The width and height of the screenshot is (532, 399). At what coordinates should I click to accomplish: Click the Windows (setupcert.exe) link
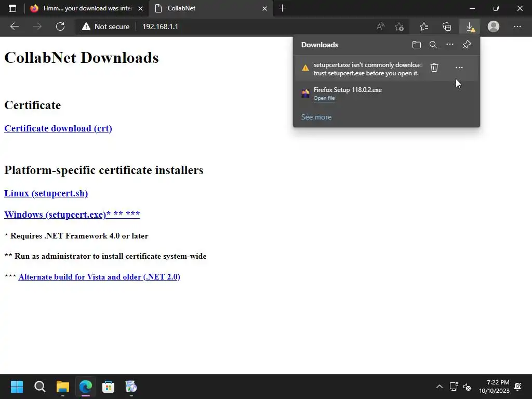[x=72, y=215]
